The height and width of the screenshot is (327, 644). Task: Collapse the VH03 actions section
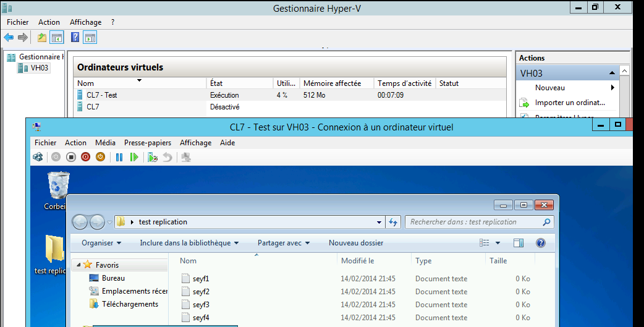pos(612,73)
